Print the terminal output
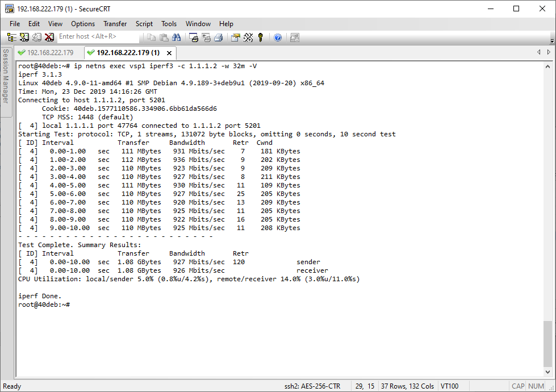556x392 pixels. (x=218, y=37)
